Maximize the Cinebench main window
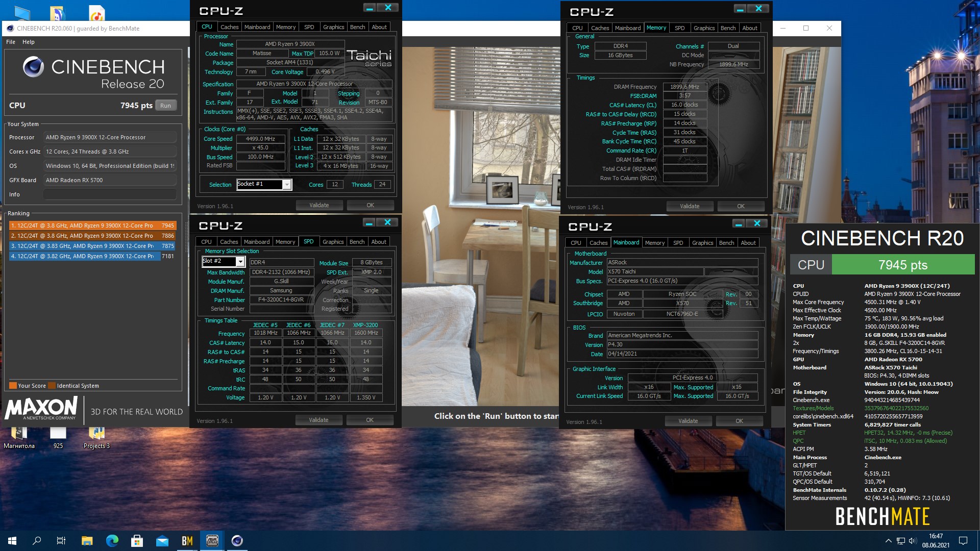Viewport: 980px width, 551px height. point(806,28)
